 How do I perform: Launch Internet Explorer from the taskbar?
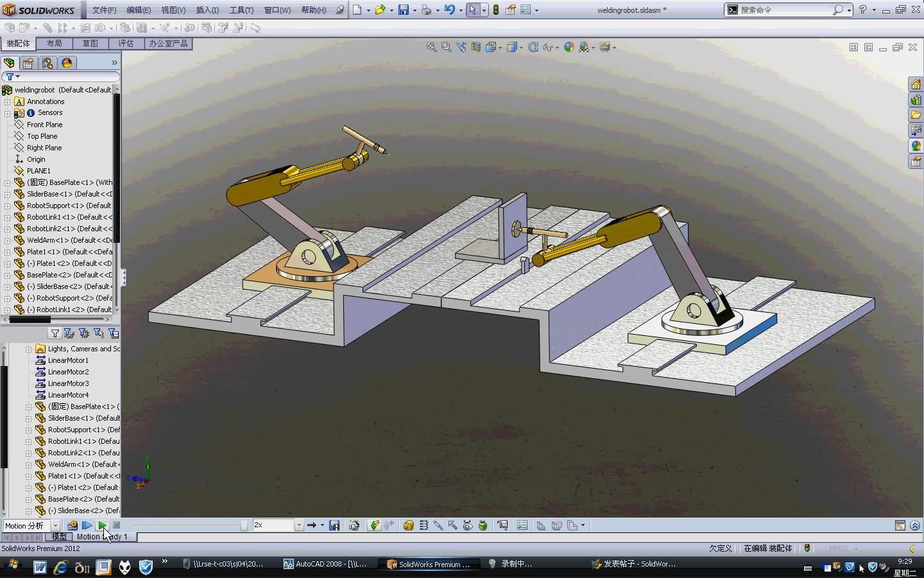(x=61, y=567)
